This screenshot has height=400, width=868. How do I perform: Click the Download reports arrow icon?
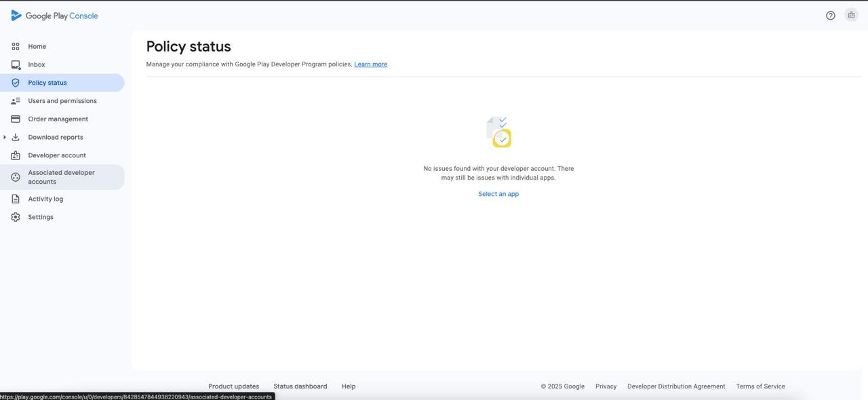coord(16,137)
